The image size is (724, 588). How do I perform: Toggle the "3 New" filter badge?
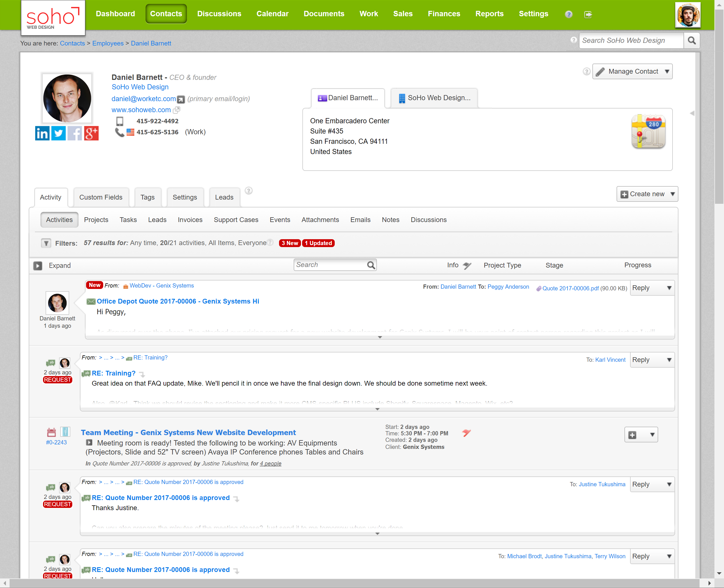[x=289, y=243]
